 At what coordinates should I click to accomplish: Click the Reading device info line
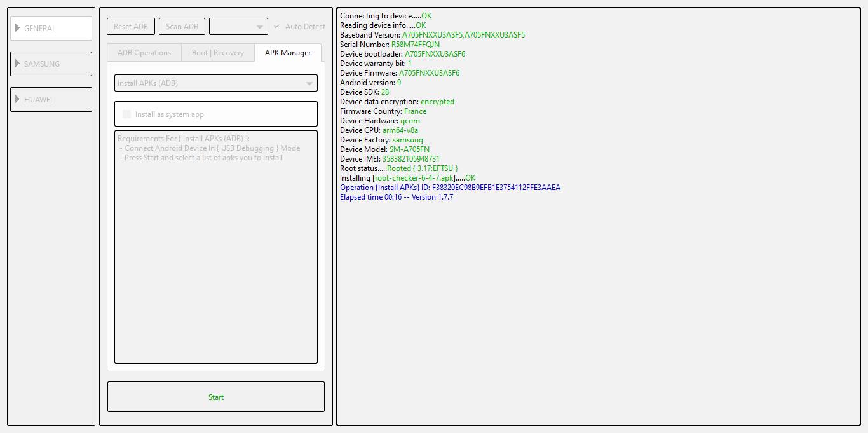click(x=383, y=25)
